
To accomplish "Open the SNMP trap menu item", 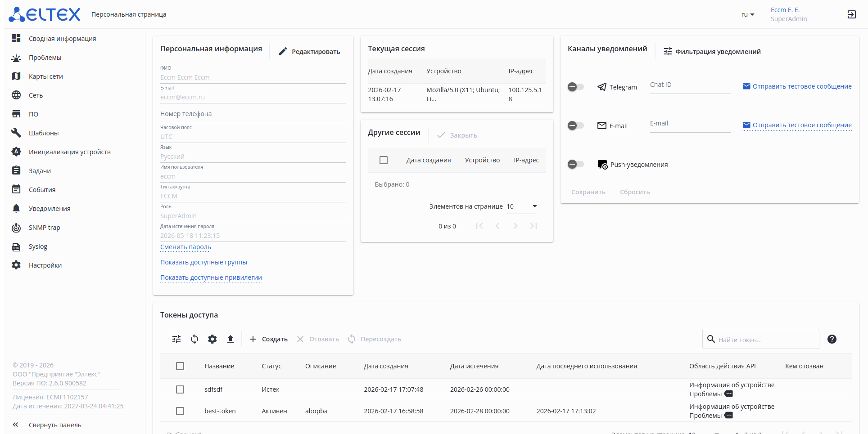I will click(x=44, y=228).
